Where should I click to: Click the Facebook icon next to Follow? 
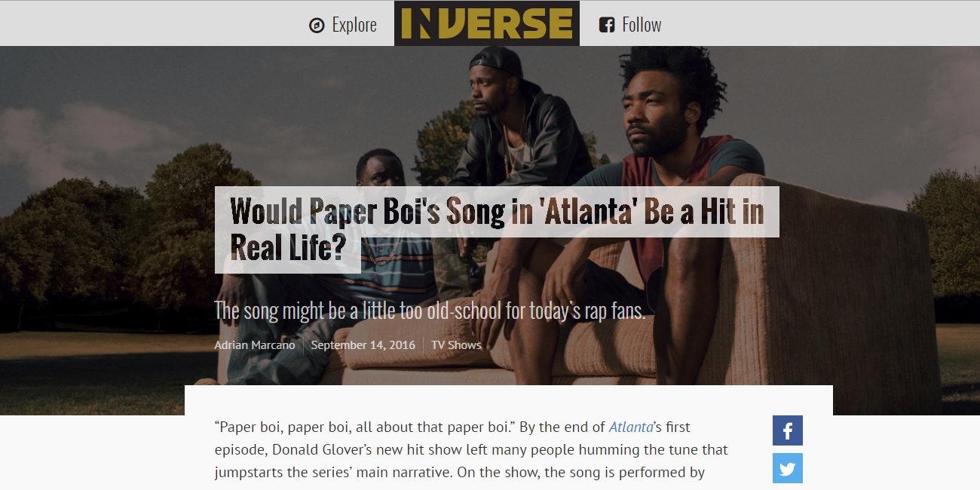pos(607,25)
